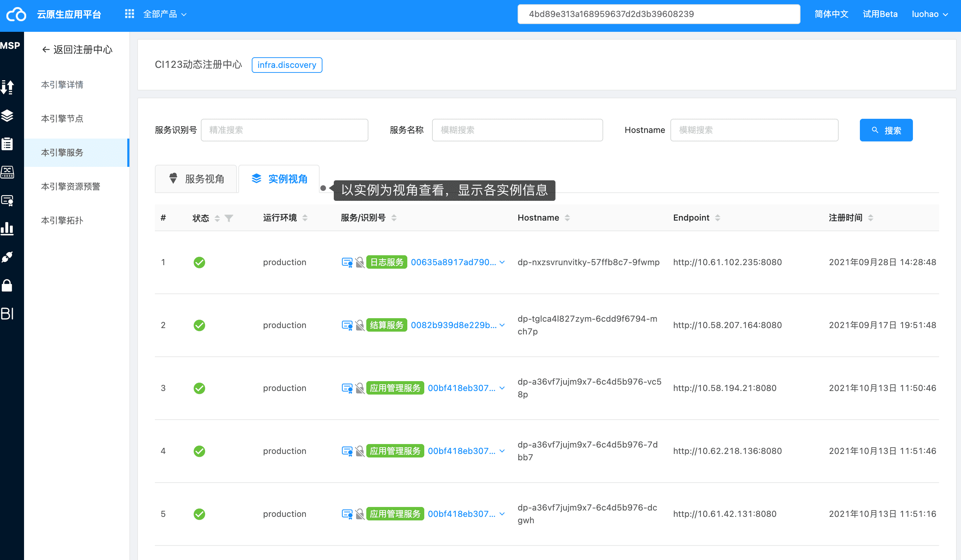Screen dimensions: 961x560
Task: Click the certificate icon in row 5
Action: coord(347,514)
